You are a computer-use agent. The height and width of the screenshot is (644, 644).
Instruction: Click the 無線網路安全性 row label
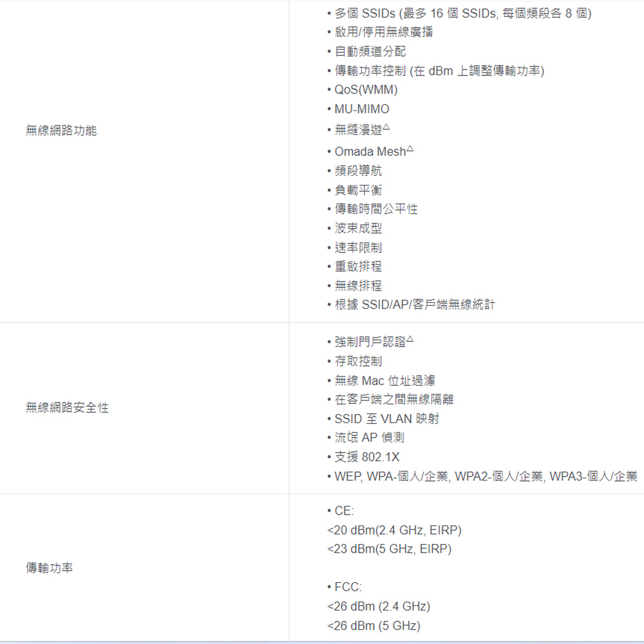point(67,408)
